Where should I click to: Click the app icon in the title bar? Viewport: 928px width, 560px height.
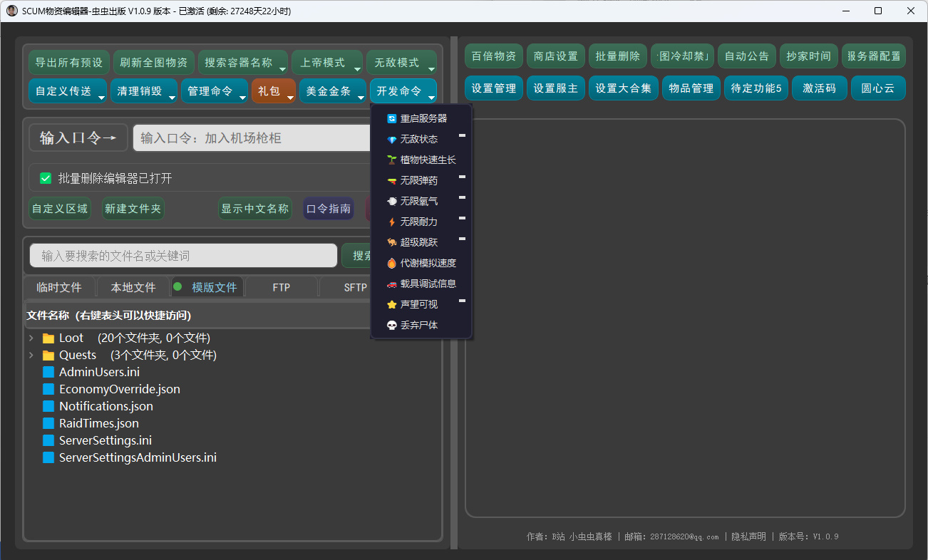(x=12, y=11)
